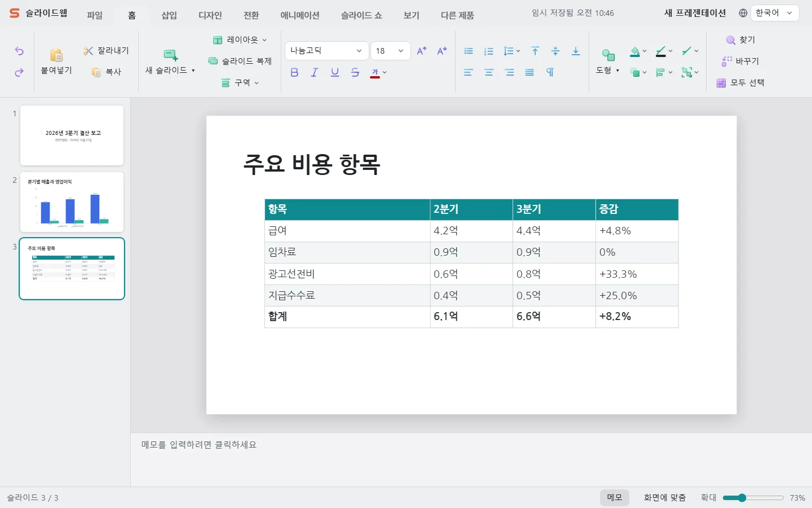Toggle italic formatting

click(315, 72)
